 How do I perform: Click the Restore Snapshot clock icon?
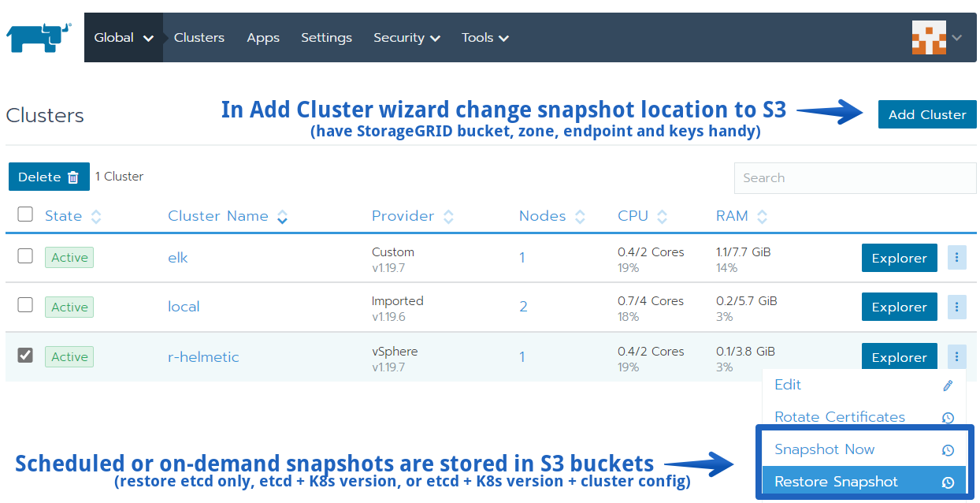tap(948, 483)
